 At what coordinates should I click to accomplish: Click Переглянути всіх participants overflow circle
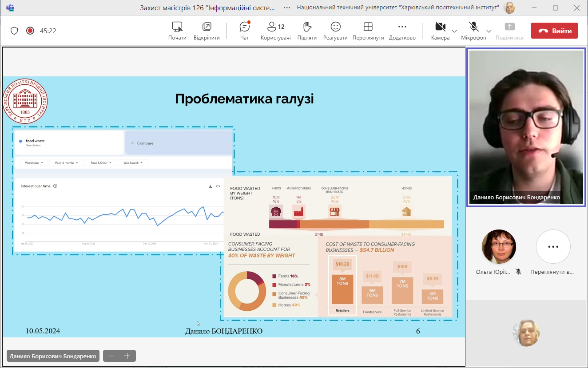tap(553, 247)
